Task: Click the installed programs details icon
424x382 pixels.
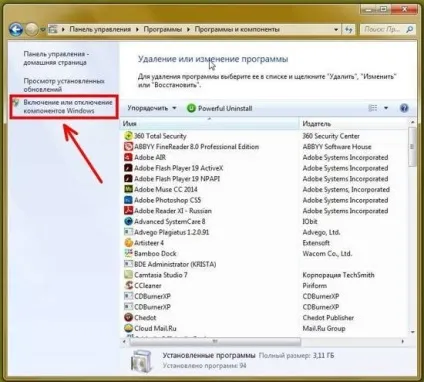Action: coord(141,361)
